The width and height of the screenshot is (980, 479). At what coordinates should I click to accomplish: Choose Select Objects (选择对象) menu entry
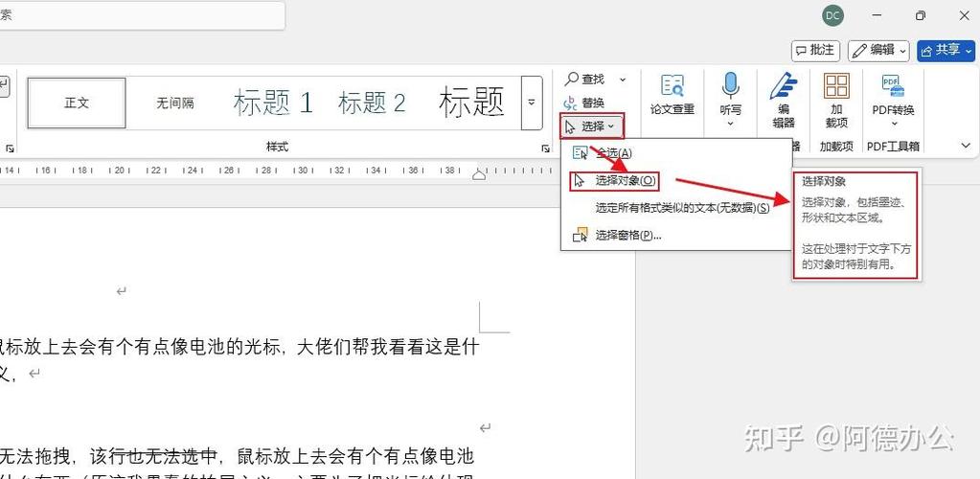point(675,181)
